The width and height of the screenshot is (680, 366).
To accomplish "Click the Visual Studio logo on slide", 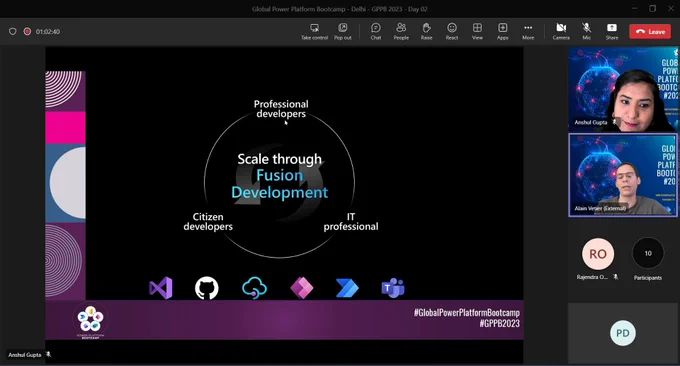I will [161, 288].
